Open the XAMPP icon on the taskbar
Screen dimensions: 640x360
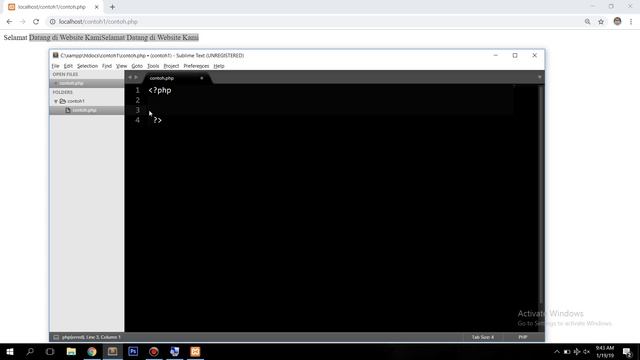click(195, 351)
